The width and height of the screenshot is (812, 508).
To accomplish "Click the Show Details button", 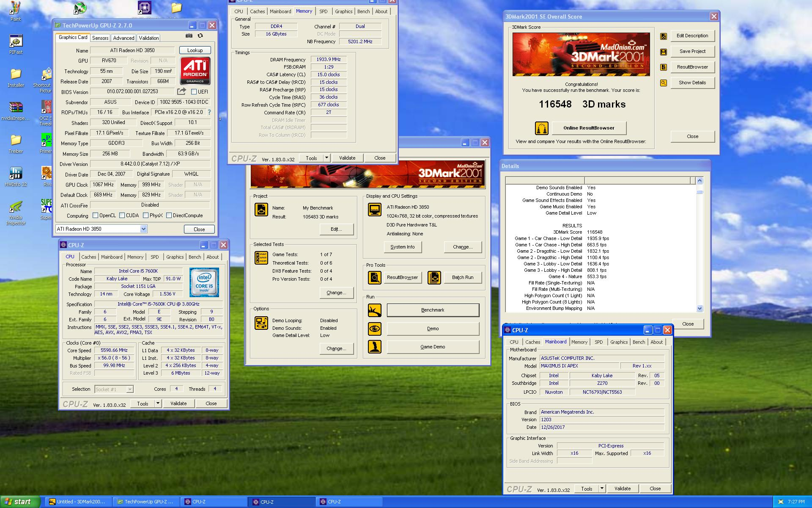I will [x=692, y=83].
